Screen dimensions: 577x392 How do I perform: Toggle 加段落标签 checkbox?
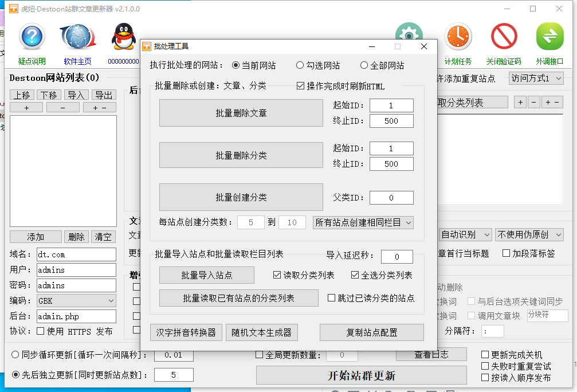506,253
